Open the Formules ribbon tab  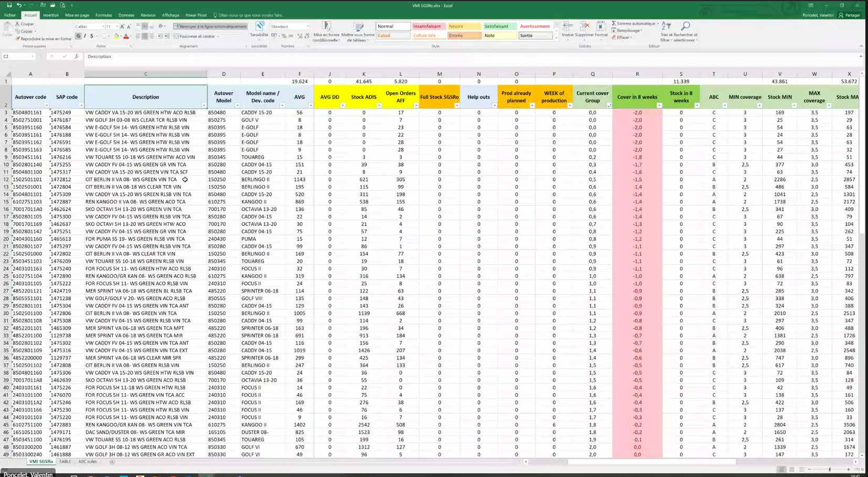[103, 15]
